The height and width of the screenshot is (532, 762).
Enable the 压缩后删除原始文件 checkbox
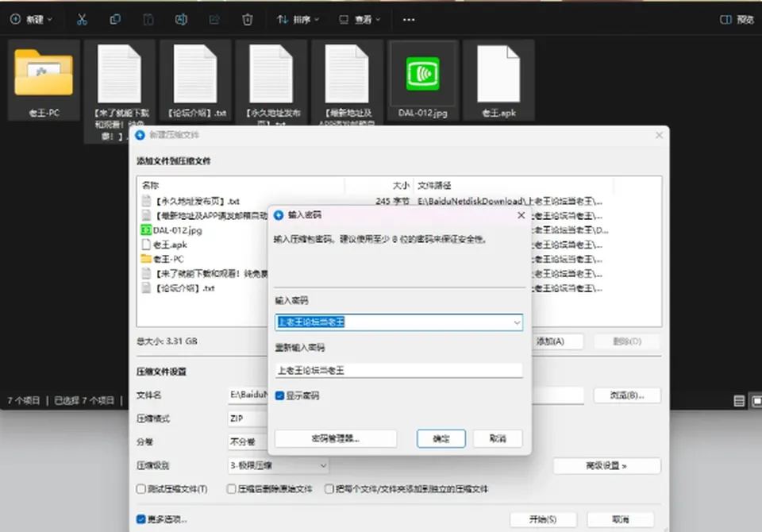[232, 488]
